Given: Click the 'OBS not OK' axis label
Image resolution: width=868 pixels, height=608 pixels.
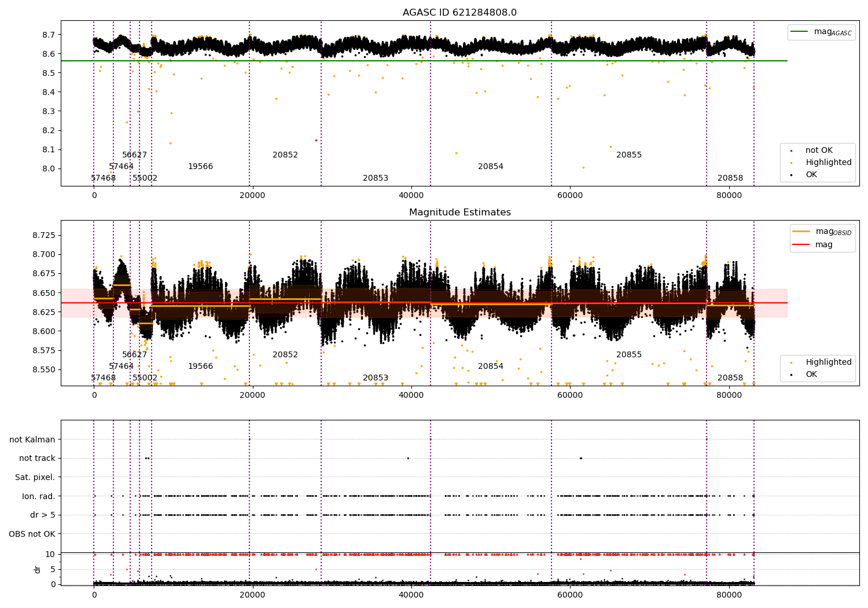Looking at the screenshot, I should point(32,534).
